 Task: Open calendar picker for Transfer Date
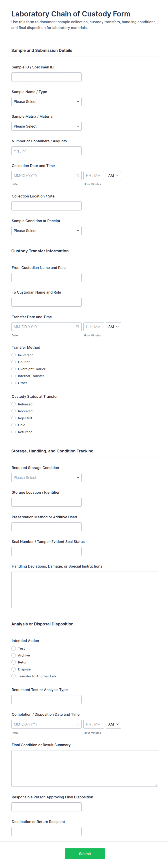pos(77,326)
